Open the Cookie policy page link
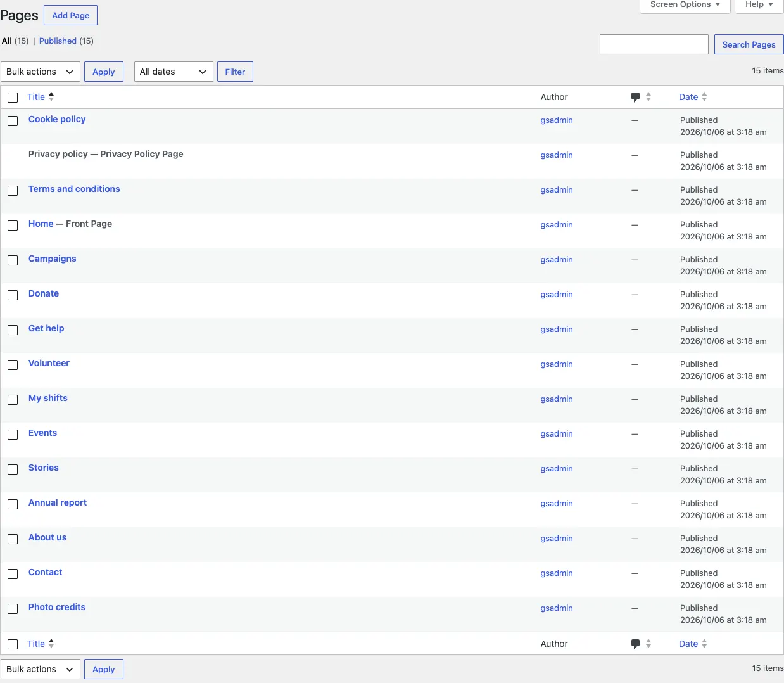 tap(57, 119)
